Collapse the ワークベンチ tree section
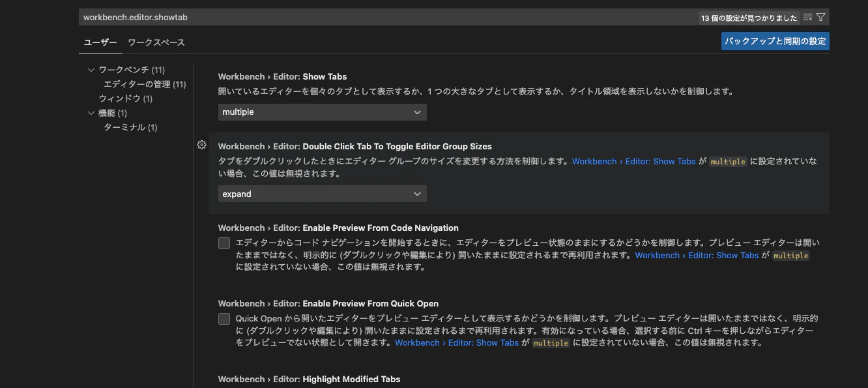Image resolution: width=868 pixels, height=388 pixels. (x=91, y=69)
